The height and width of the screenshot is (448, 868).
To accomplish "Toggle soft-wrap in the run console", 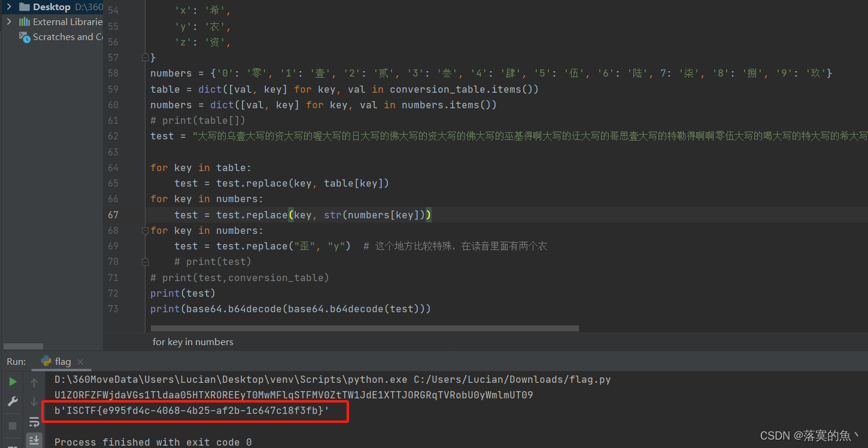I will tap(34, 422).
